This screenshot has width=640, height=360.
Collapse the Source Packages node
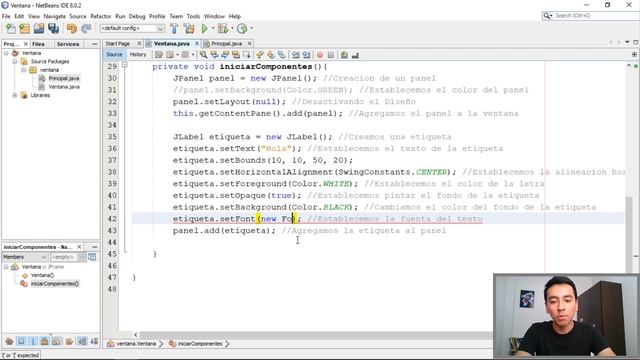(x=15, y=62)
